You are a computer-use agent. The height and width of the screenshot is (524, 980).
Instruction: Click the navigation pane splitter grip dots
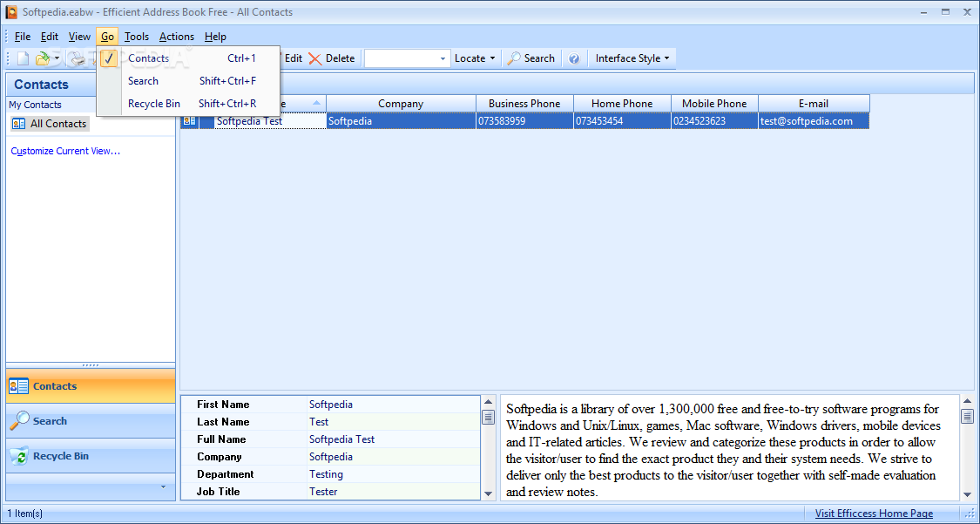click(91, 365)
